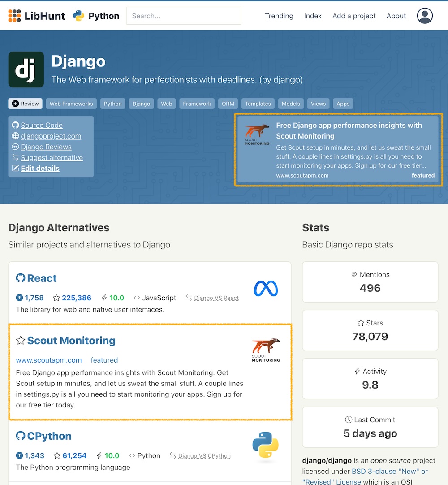Open the Source Code link
Viewport: 448px width, 485px height.
[x=41, y=126]
